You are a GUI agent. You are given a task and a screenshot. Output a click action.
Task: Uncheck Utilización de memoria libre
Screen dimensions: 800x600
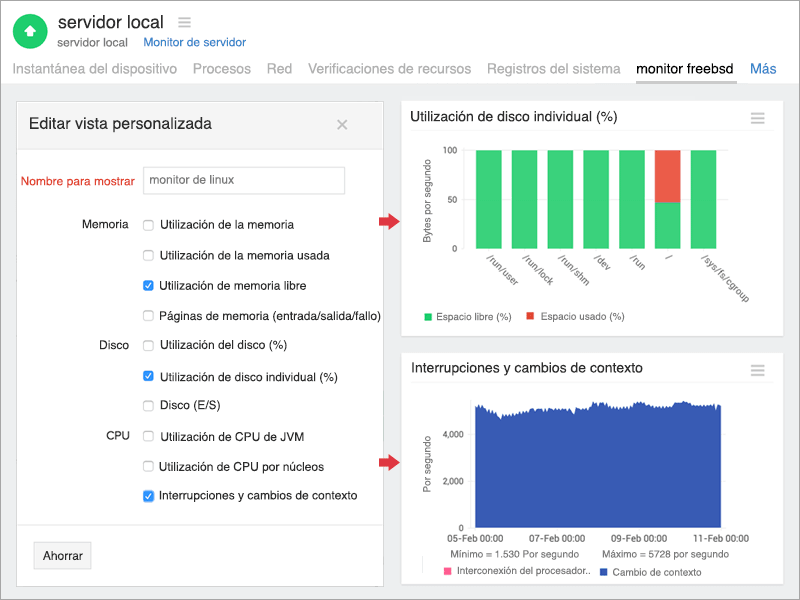[148, 286]
